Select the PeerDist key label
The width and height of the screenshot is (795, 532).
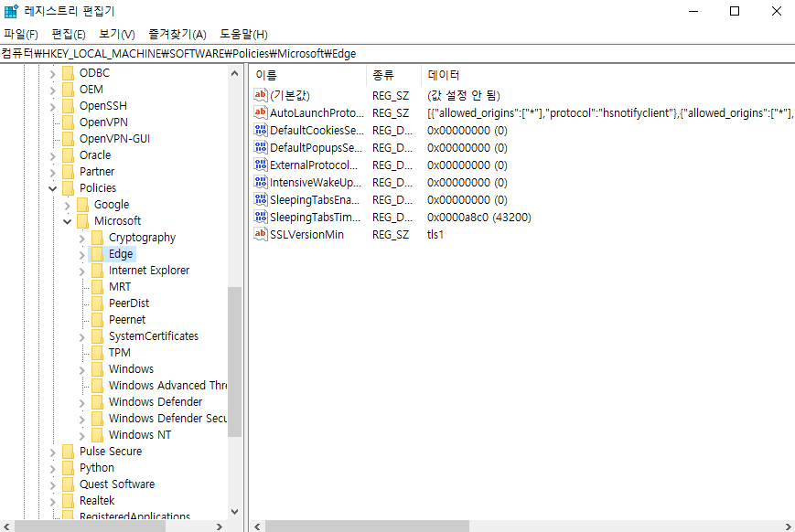129,303
